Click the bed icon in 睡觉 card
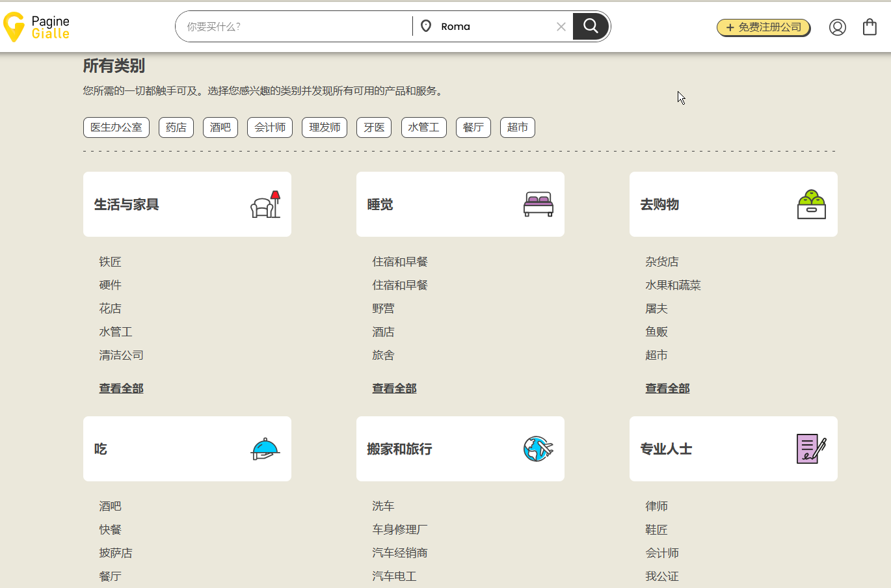The image size is (891, 588). pyautogui.click(x=538, y=204)
